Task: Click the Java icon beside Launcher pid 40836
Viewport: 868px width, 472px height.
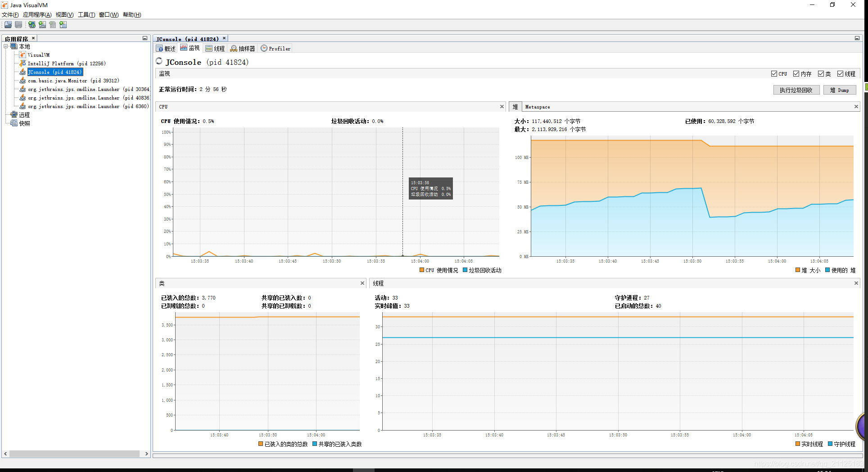Action: point(23,98)
